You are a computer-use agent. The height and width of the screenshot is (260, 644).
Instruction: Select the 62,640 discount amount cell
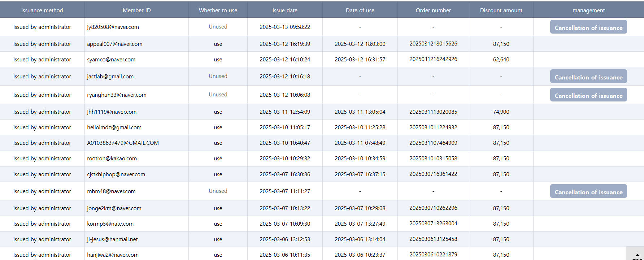[501, 60]
